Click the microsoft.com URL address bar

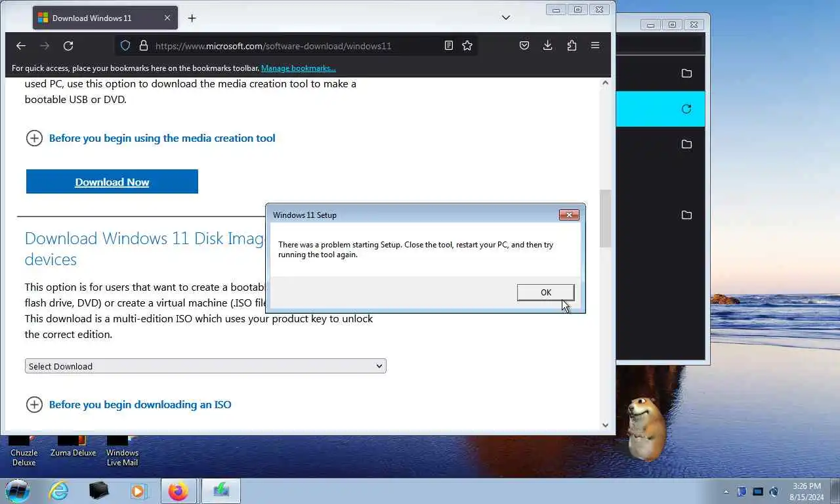tap(274, 46)
